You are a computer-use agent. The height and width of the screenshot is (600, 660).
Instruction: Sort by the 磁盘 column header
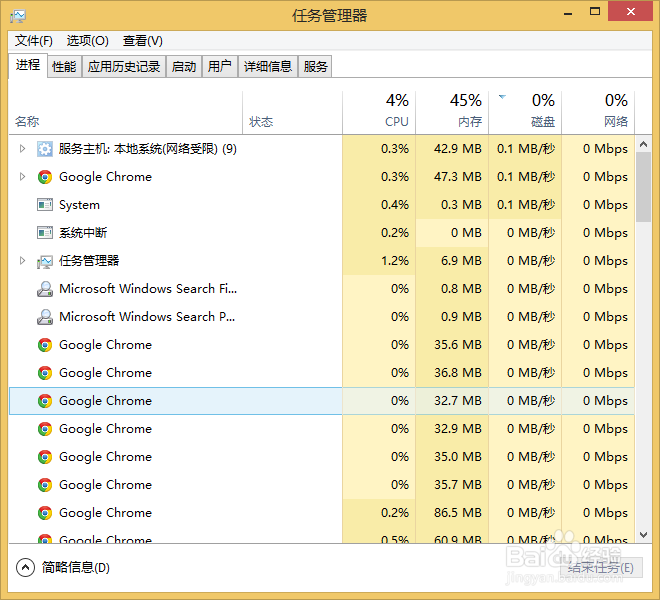coord(525,113)
